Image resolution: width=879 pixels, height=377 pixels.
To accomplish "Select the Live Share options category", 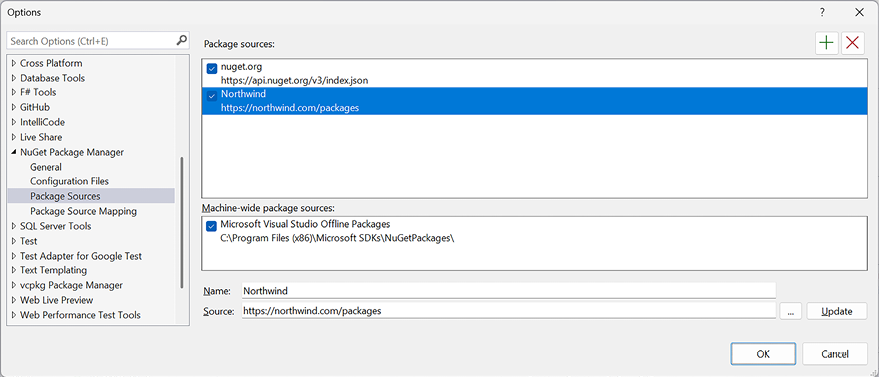I will coord(41,137).
